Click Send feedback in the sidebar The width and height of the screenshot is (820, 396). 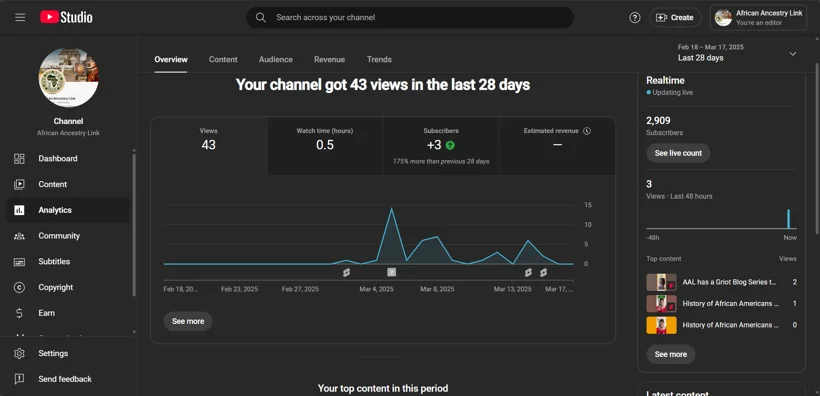click(68, 379)
